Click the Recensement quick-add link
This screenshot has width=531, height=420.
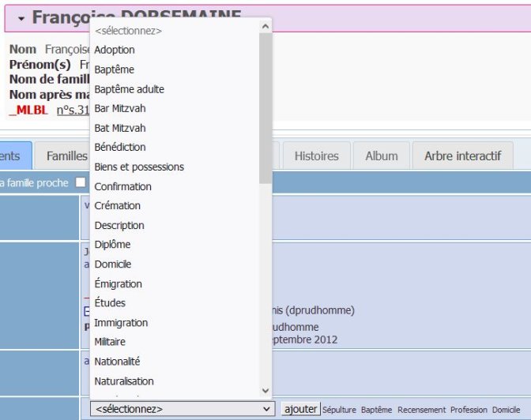coord(420,410)
